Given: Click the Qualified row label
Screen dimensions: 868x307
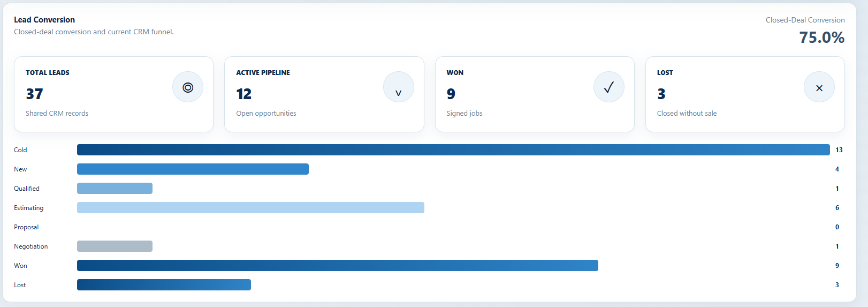Looking at the screenshot, I should click(27, 189).
